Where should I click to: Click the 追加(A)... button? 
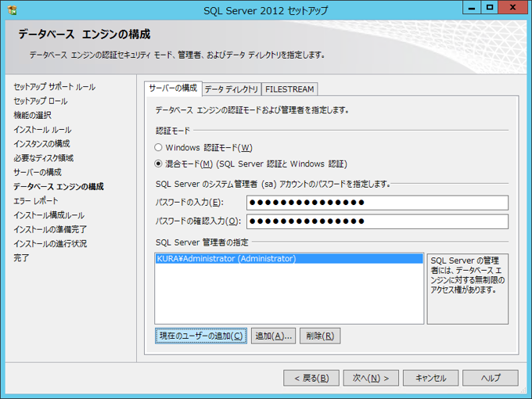[x=274, y=336]
